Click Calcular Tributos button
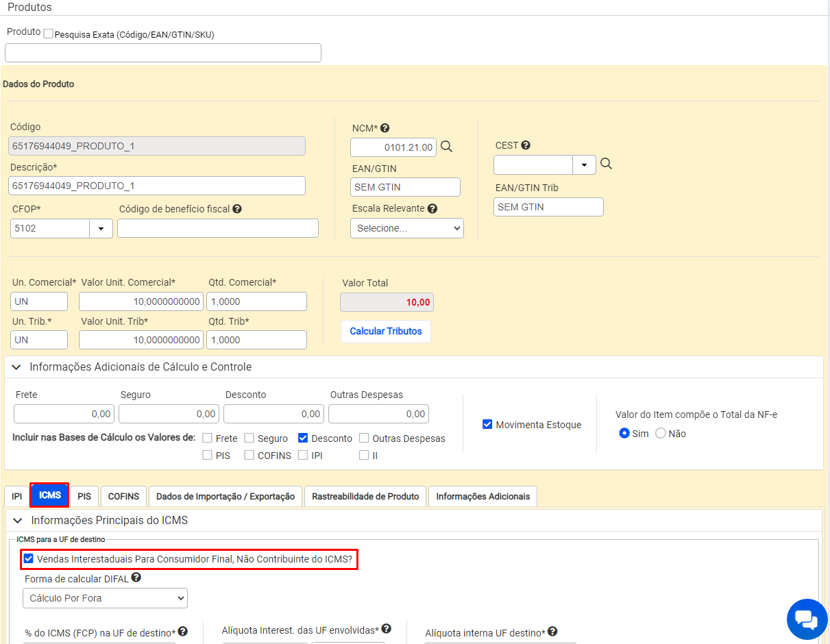This screenshot has height=644, width=830. [x=386, y=331]
